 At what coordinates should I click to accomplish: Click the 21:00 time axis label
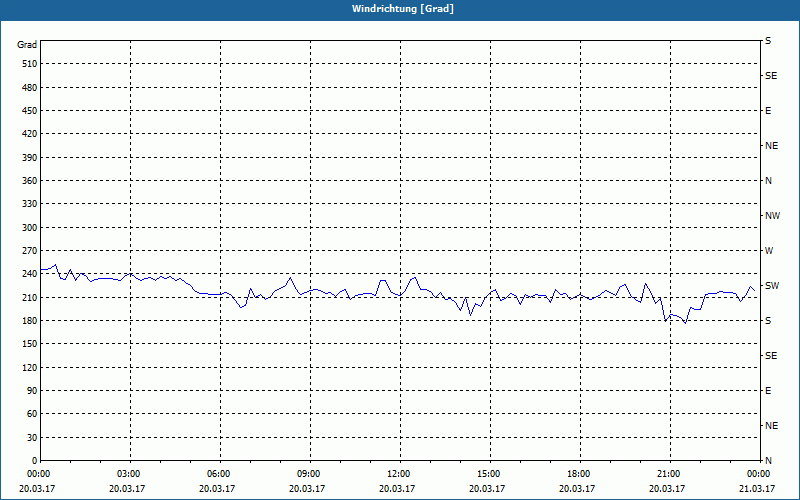(x=670, y=474)
